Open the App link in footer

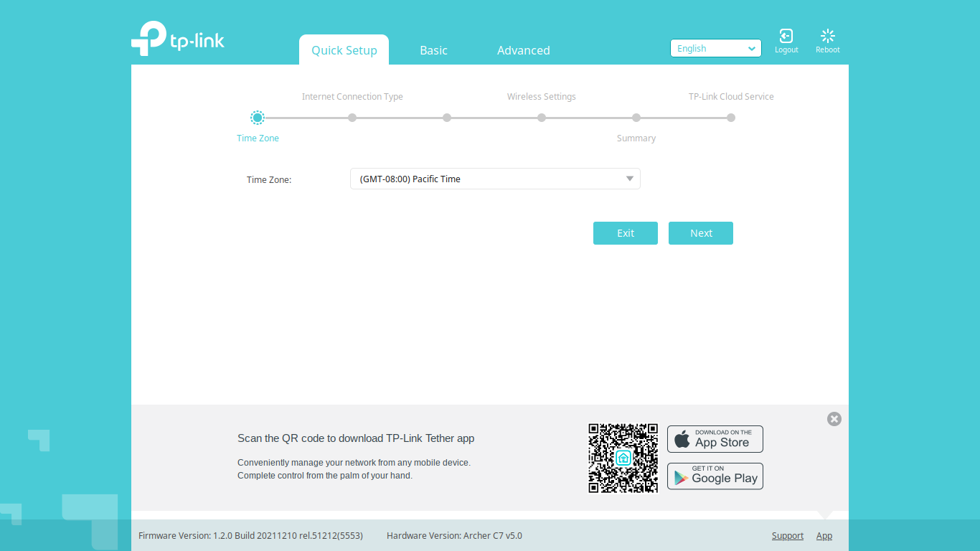pos(824,536)
